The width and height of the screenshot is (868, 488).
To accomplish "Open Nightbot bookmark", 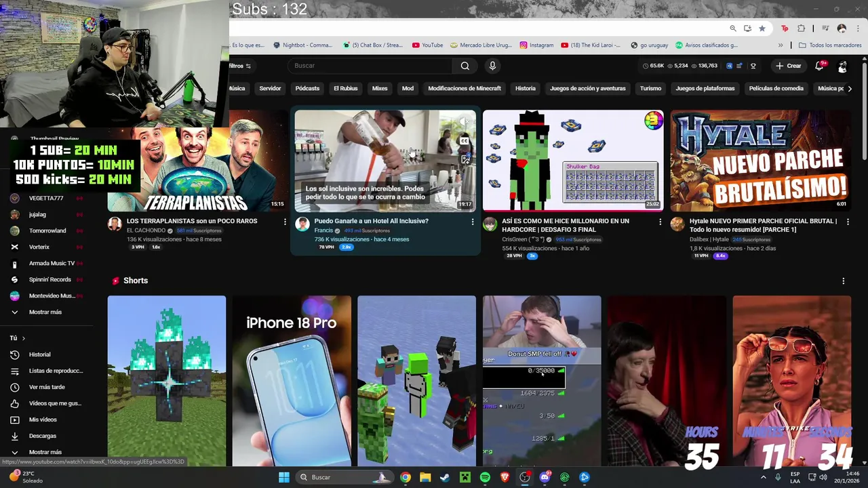I will [x=302, y=45].
